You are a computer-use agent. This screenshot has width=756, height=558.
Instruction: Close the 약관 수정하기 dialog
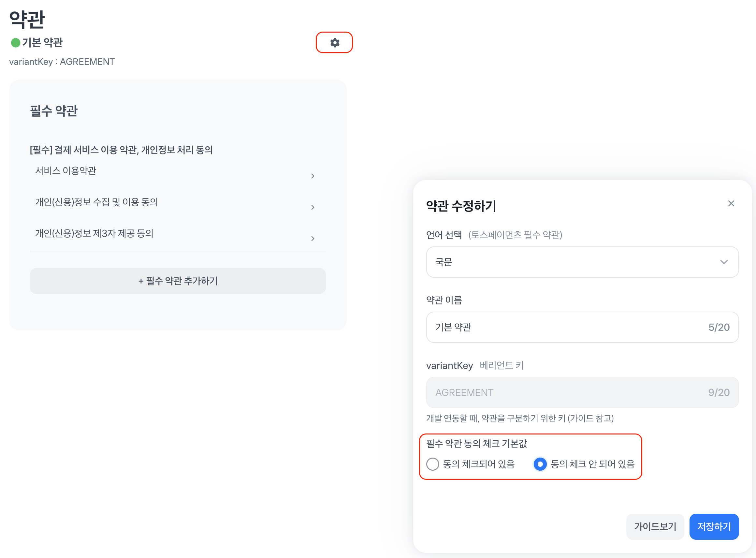[731, 203]
